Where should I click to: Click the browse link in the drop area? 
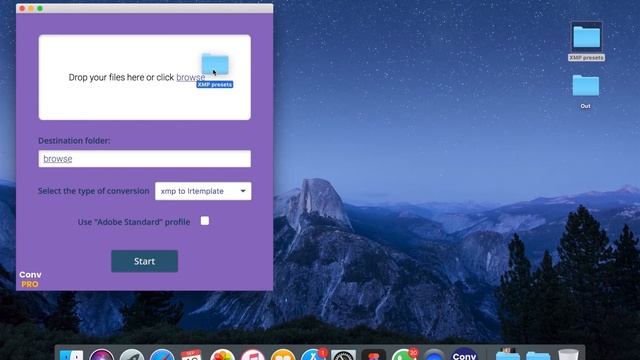click(x=190, y=77)
